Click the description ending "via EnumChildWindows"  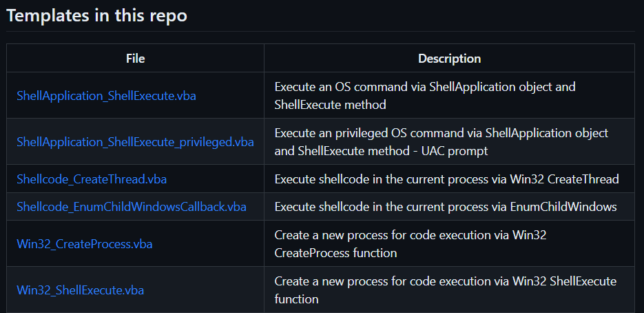click(x=445, y=207)
